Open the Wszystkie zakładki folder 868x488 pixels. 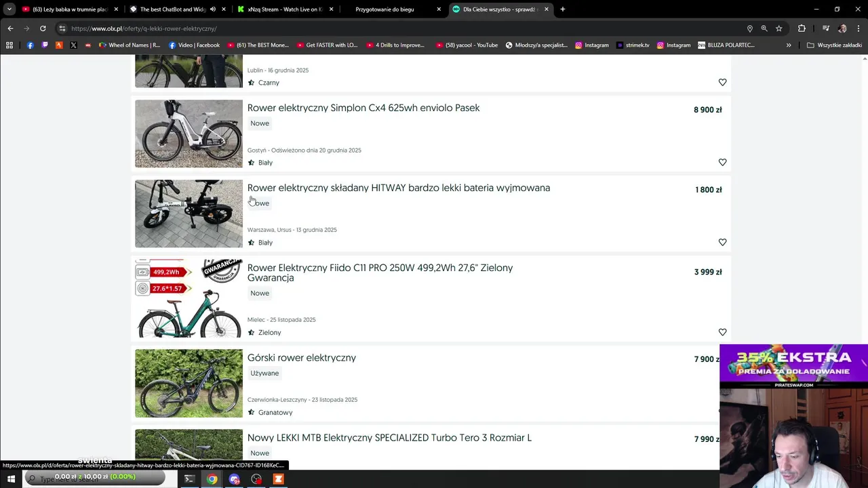(834, 45)
